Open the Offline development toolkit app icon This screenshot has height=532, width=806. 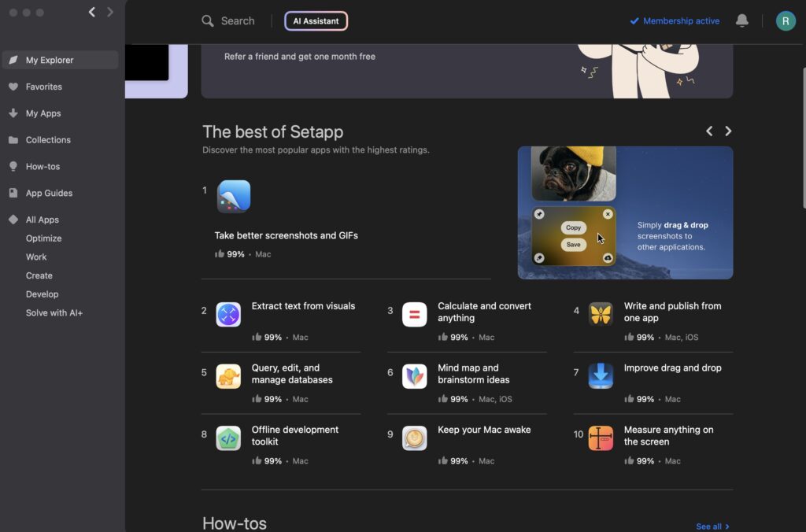click(x=228, y=438)
